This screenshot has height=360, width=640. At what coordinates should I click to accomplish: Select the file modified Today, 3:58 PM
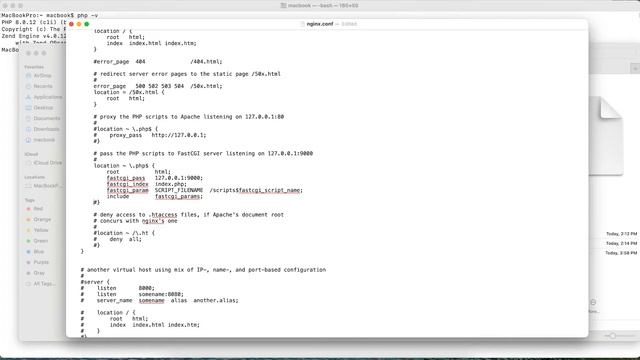pos(621,253)
